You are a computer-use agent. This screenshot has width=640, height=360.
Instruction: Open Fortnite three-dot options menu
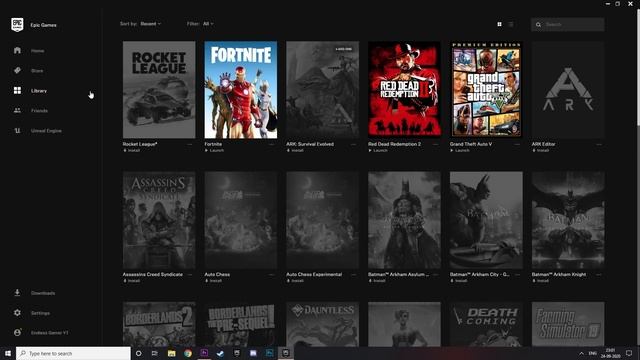pos(271,144)
